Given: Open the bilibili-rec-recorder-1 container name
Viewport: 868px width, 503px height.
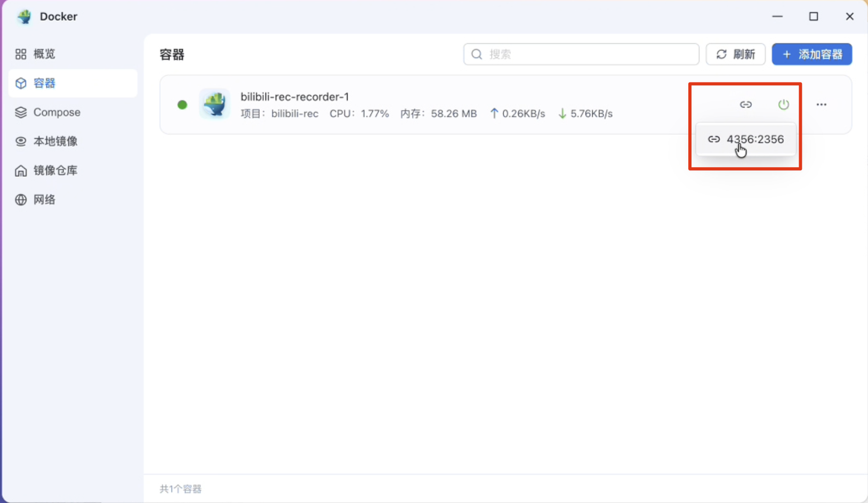Looking at the screenshot, I should 294,96.
